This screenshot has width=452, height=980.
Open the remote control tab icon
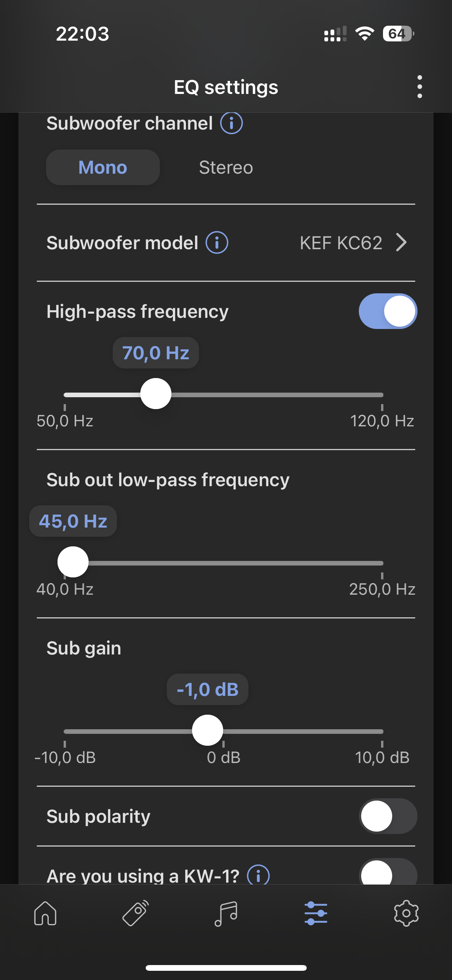(x=136, y=913)
